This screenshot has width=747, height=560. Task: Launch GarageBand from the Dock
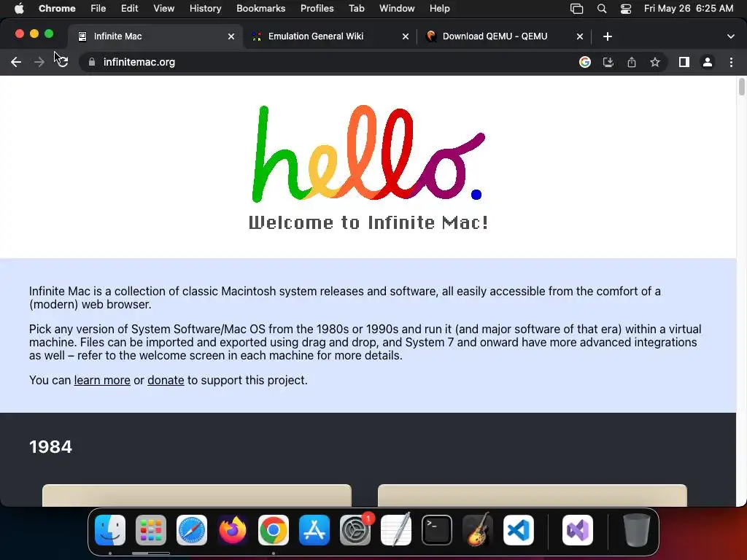478,530
